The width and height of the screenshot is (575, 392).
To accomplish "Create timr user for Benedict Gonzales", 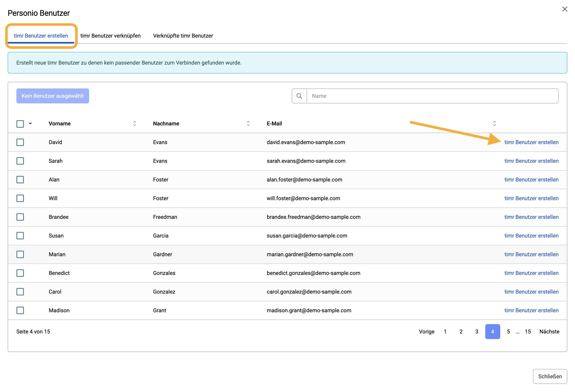I will tap(531, 273).
